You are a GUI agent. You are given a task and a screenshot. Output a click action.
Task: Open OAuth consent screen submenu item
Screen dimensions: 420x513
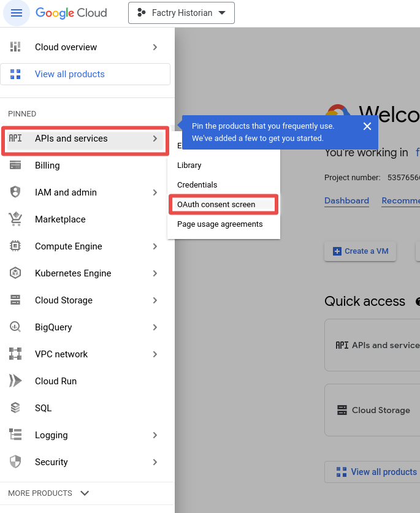point(224,205)
